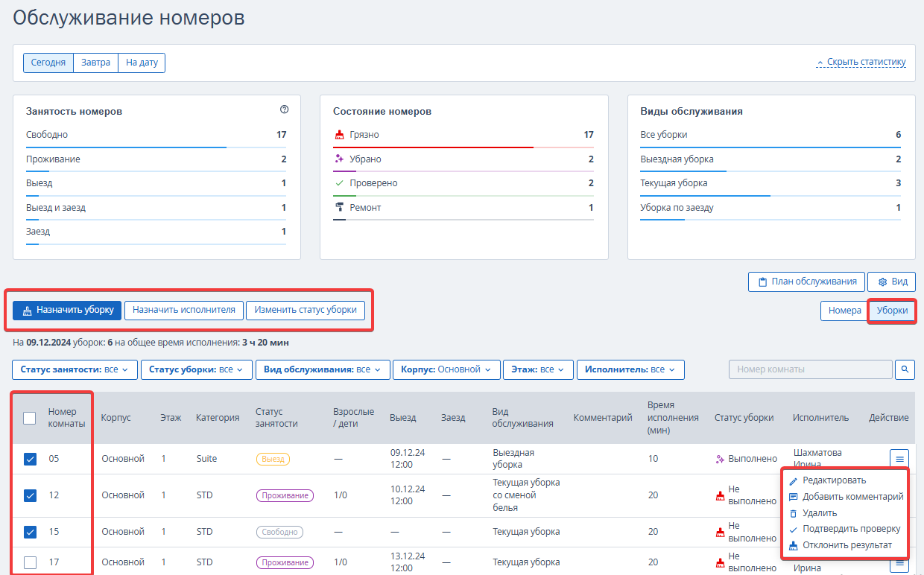Screen dimensions: 924x575
Task: Click the room search magnifier icon
Action: tap(905, 369)
